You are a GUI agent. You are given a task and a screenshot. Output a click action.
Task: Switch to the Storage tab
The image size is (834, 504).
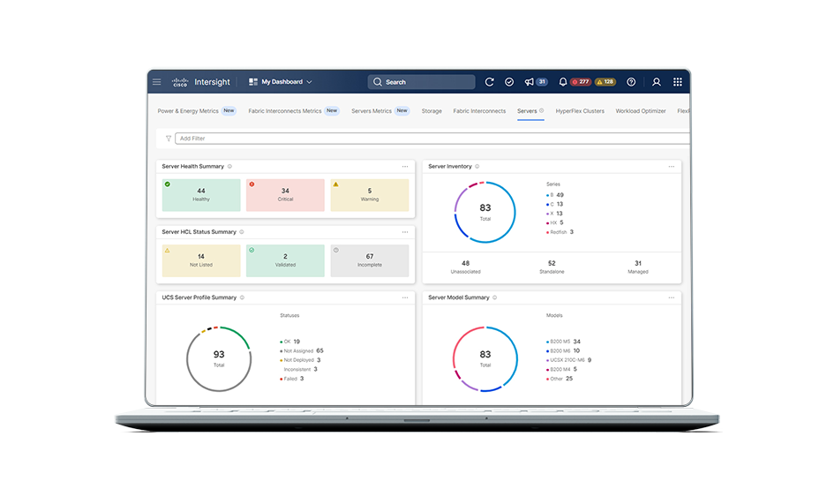(x=432, y=111)
